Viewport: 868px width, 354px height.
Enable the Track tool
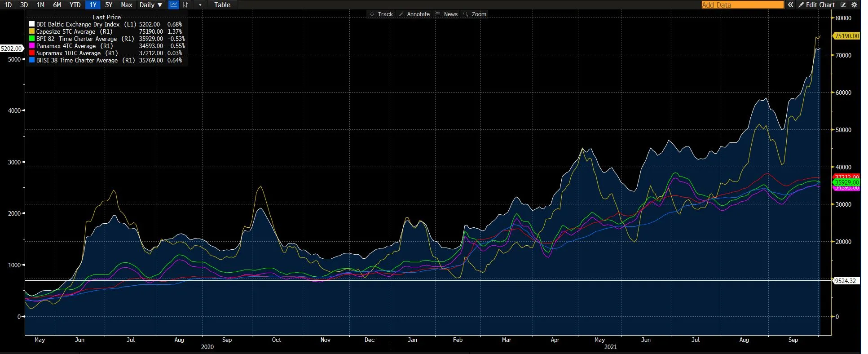tap(381, 14)
